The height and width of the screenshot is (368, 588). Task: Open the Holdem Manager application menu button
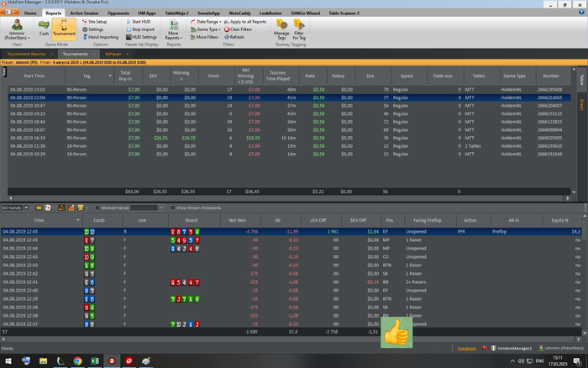tap(10, 13)
